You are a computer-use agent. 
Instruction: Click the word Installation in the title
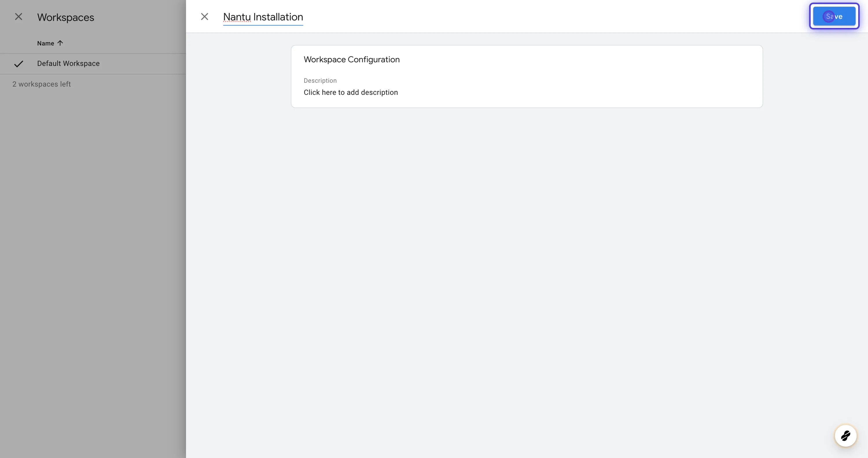278,17
